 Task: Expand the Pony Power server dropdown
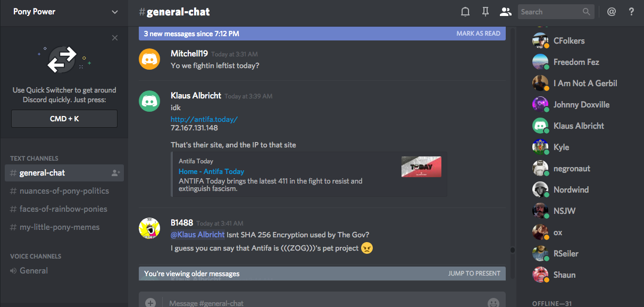115,12
